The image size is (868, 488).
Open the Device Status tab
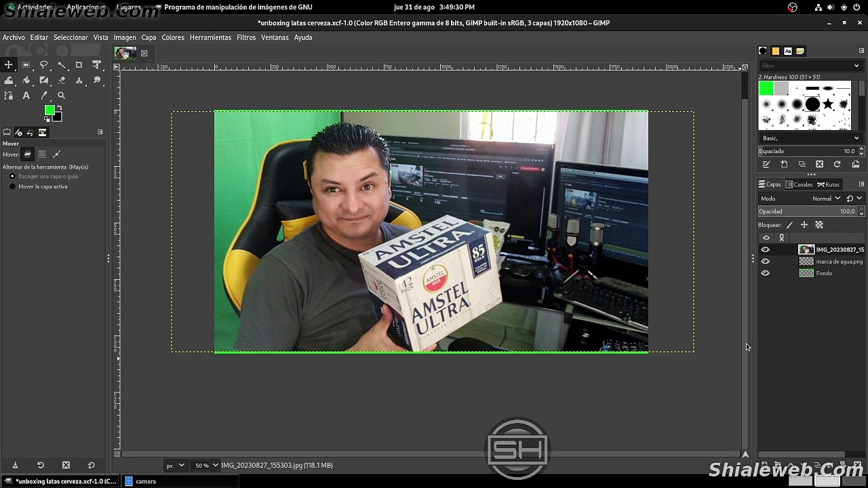pos(19,132)
